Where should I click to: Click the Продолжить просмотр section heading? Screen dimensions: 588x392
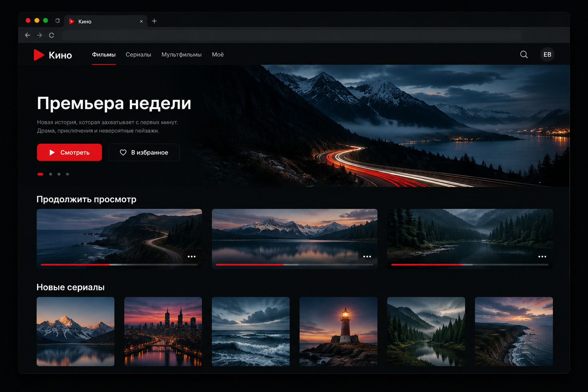pos(86,199)
